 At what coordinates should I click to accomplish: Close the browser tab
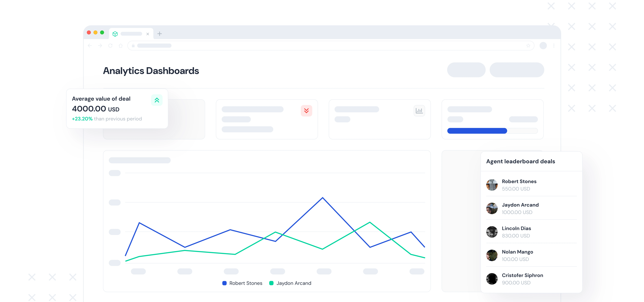pos(148,34)
